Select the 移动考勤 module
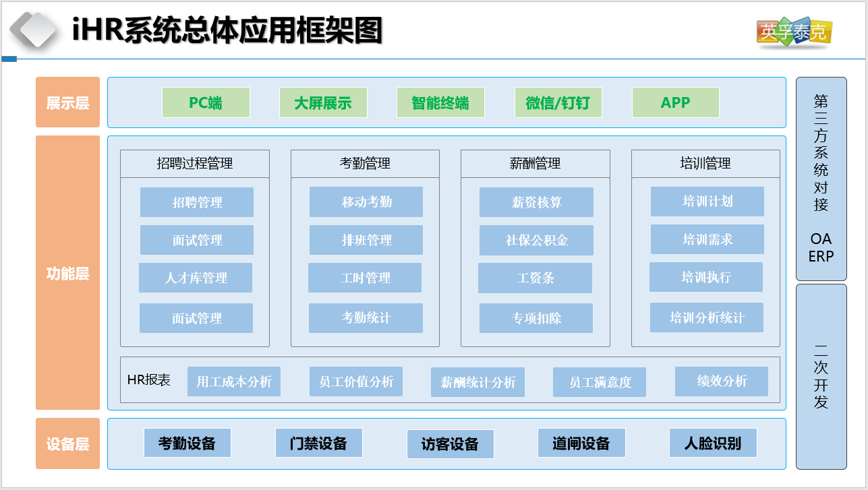 click(x=366, y=202)
